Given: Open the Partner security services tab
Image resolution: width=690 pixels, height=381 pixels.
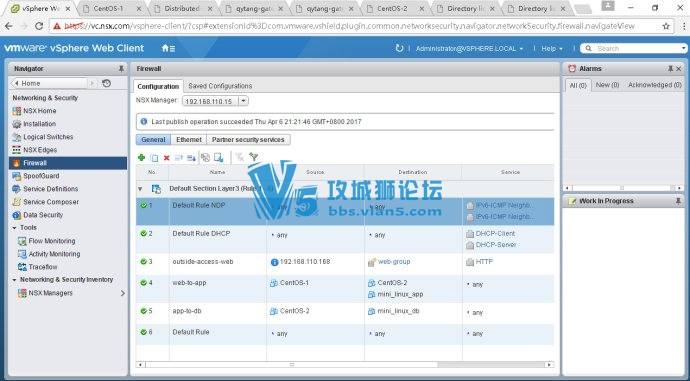Looking at the screenshot, I should click(x=248, y=139).
